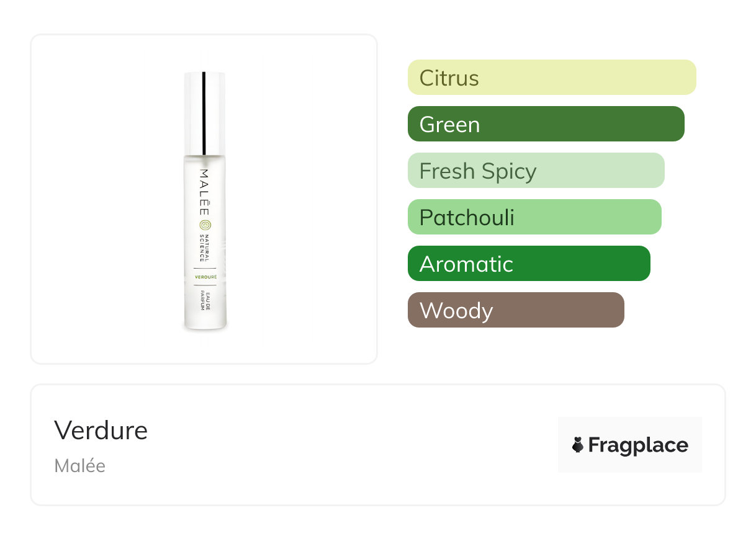Viewport: 756px width, 536px height.
Task: Click the brown Woody accord bar
Action: (x=515, y=310)
